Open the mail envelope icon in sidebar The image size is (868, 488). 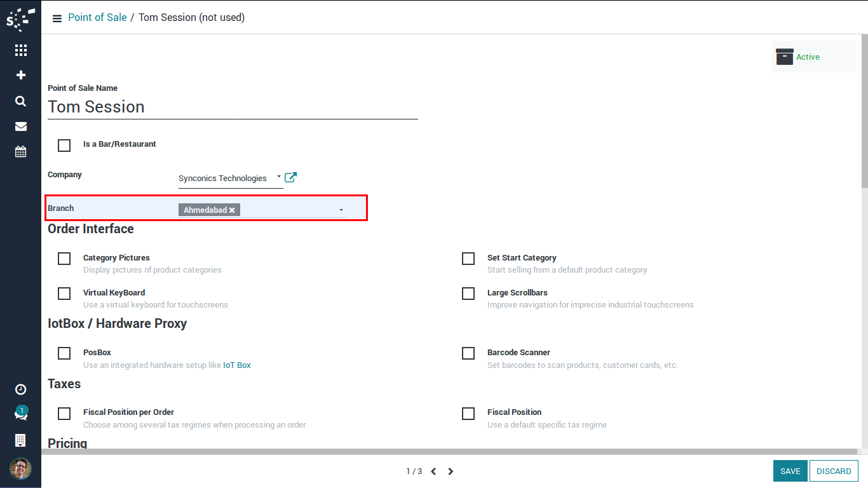20,126
